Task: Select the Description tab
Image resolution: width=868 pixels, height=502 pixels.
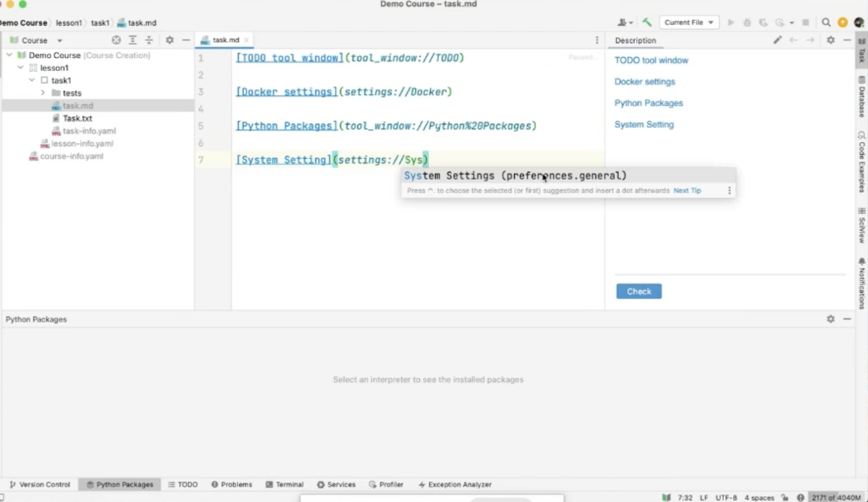Action: (x=635, y=40)
